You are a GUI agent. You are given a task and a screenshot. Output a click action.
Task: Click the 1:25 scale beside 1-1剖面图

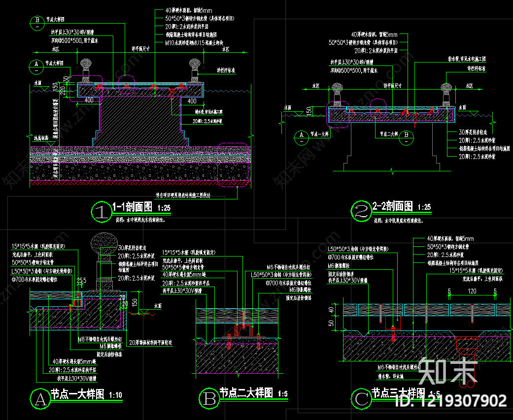point(164,208)
